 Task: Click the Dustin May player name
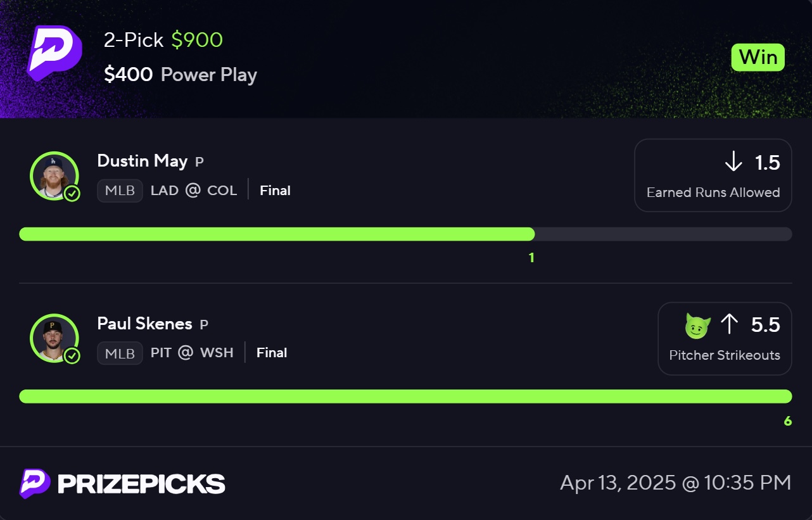143,161
